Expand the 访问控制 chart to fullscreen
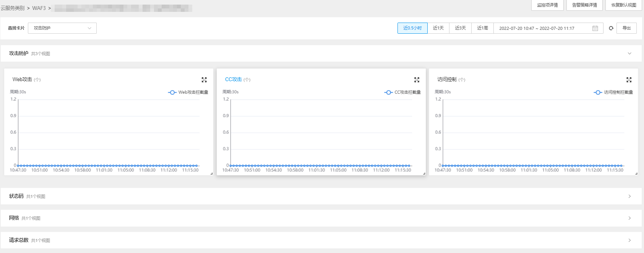 click(629, 80)
